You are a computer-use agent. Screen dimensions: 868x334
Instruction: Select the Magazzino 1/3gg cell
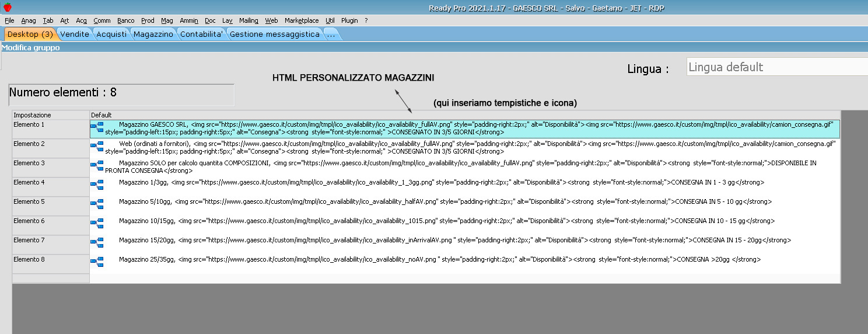click(x=465, y=187)
